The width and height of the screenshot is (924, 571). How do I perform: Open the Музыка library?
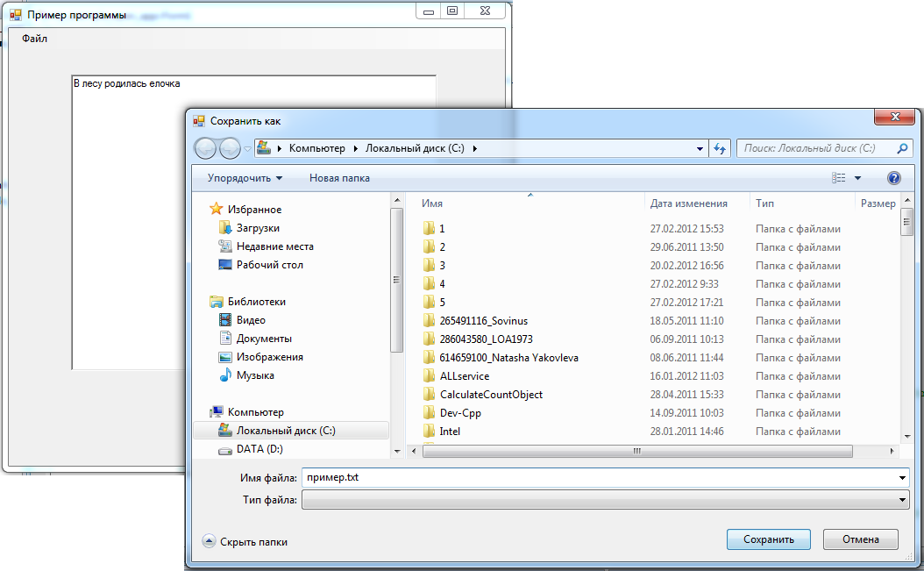pyautogui.click(x=246, y=375)
